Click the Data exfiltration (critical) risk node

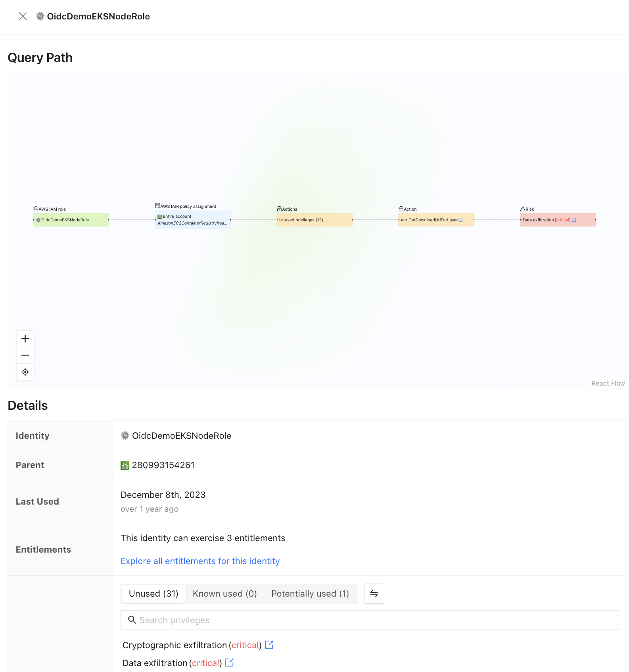546,220
